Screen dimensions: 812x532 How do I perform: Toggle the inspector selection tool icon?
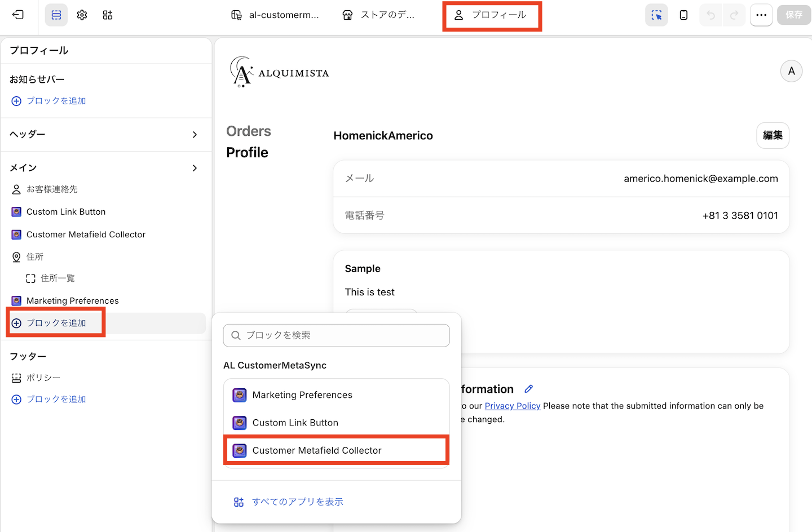(x=656, y=15)
